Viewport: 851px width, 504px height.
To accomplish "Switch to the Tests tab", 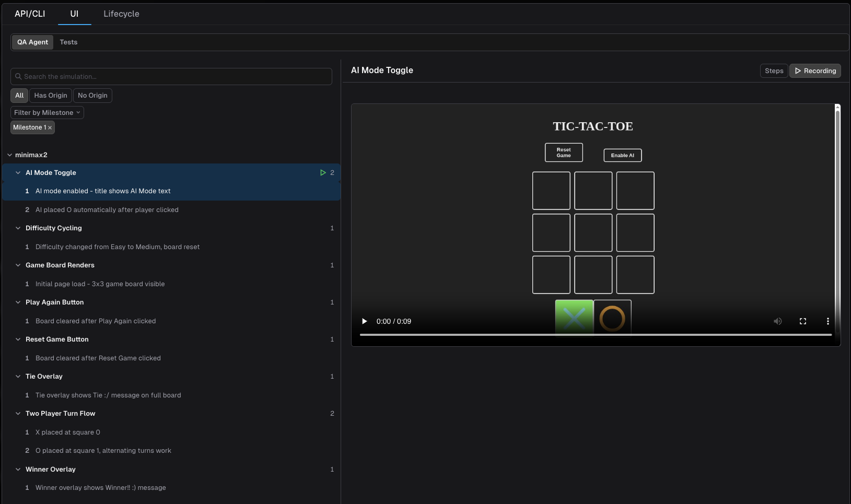I will [x=68, y=42].
